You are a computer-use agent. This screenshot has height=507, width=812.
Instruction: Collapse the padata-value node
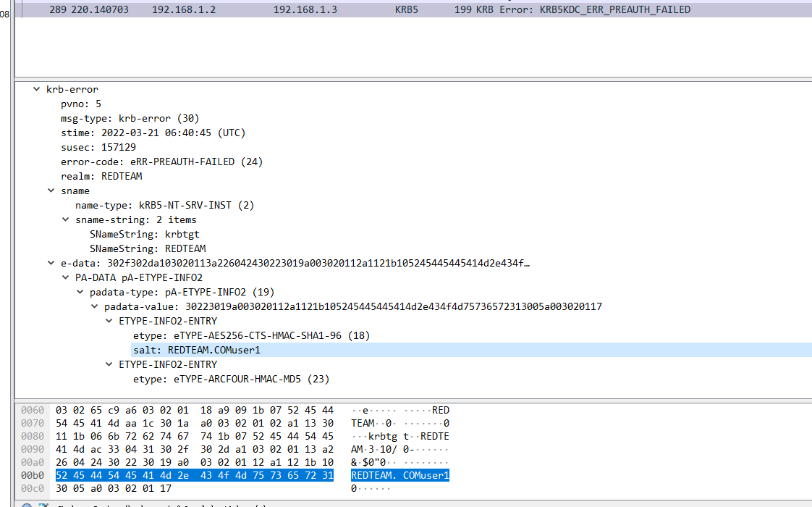(94, 307)
